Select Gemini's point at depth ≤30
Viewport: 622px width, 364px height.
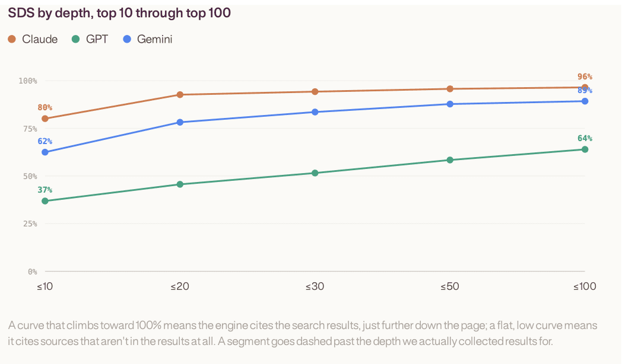pyautogui.click(x=315, y=112)
